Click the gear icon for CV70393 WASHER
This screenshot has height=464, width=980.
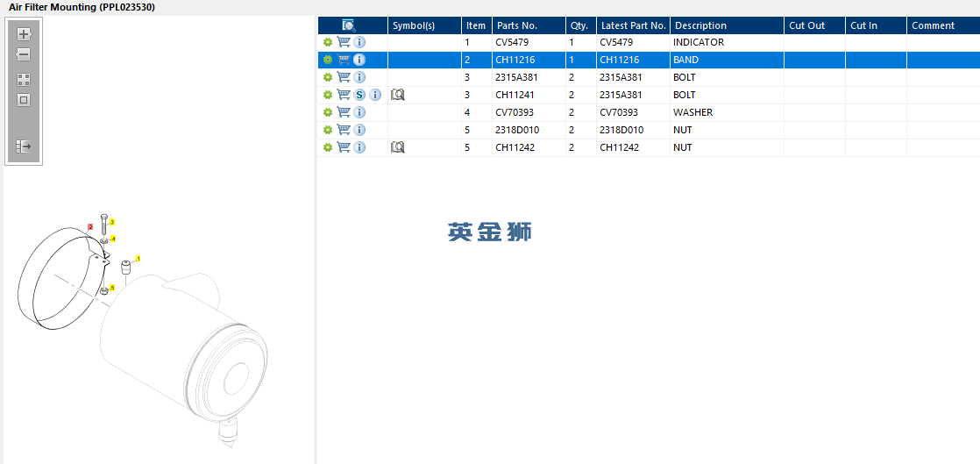coord(328,112)
